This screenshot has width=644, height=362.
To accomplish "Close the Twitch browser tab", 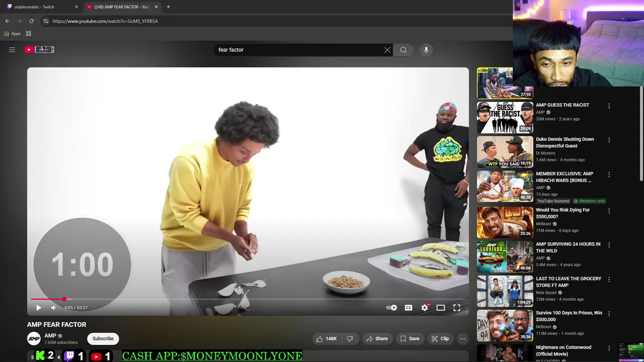I will pos(76,7).
